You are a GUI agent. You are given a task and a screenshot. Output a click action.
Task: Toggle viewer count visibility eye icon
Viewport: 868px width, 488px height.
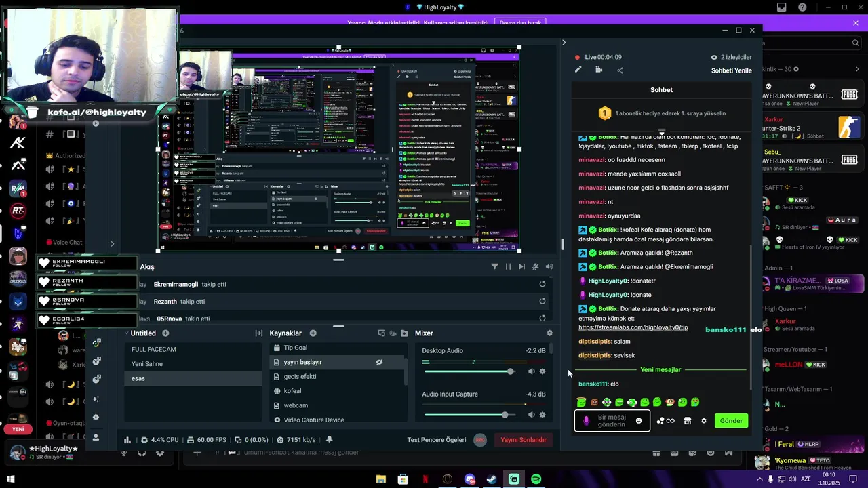tap(713, 58)
